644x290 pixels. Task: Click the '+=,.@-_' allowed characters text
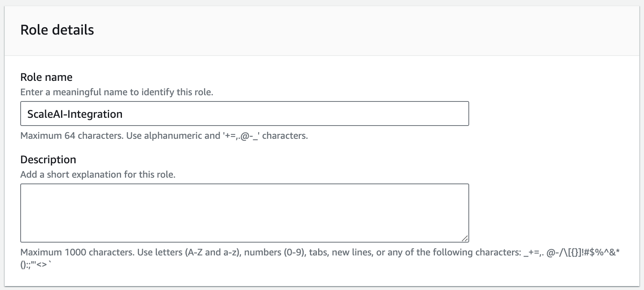tap(241, 136)
